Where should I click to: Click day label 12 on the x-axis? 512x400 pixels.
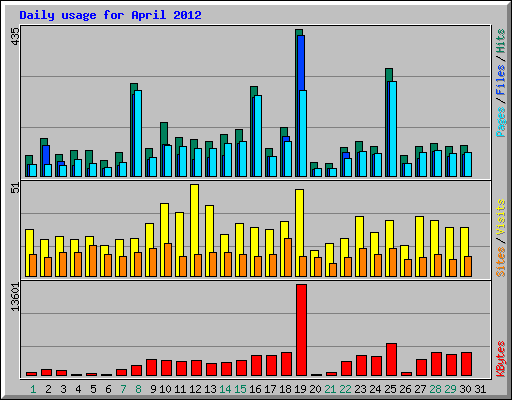click(x=195, y=389)
